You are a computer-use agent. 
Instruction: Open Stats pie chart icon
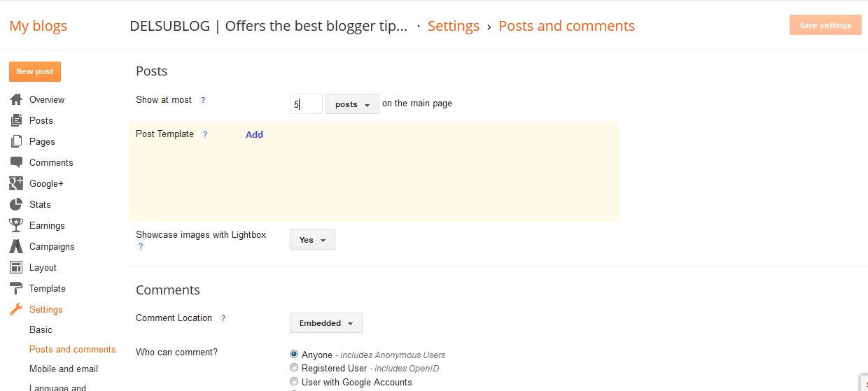tap(16, 204)
